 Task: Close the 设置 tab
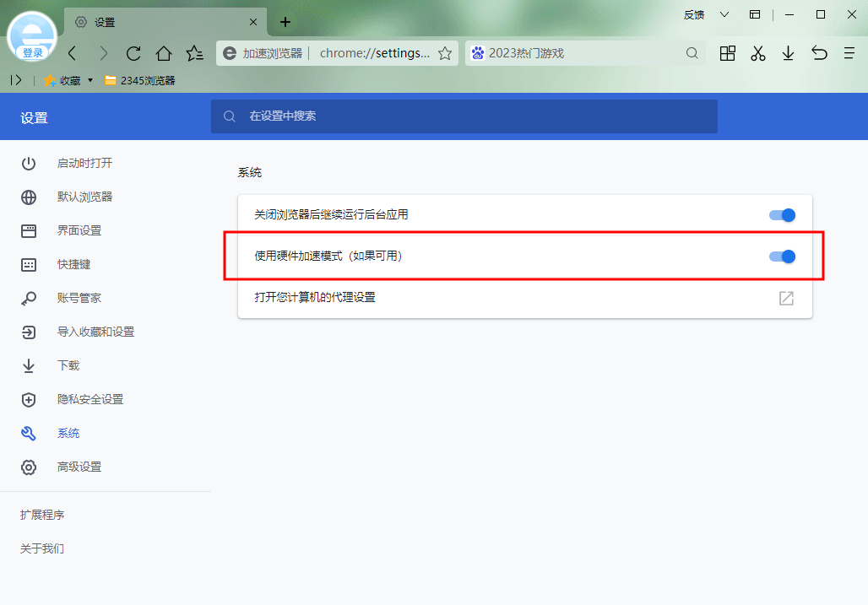click(253, 22)
